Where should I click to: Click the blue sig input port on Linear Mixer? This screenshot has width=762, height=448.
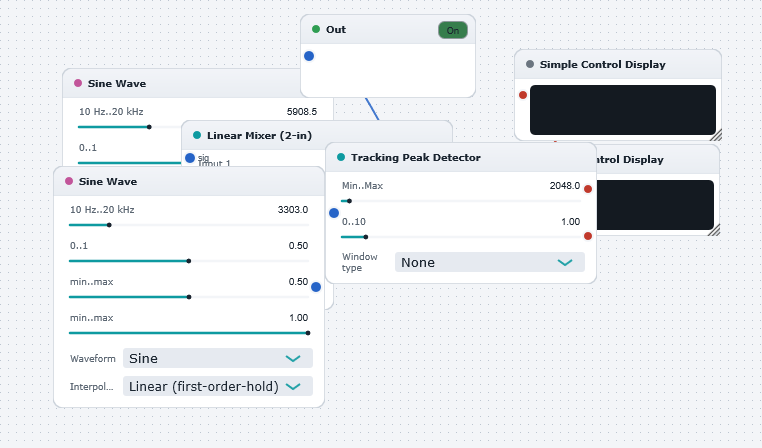tap(190, 158)
